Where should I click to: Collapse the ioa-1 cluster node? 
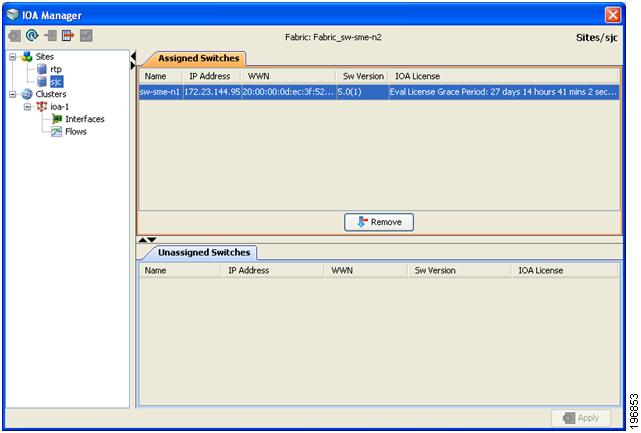[x=27, y=107]
